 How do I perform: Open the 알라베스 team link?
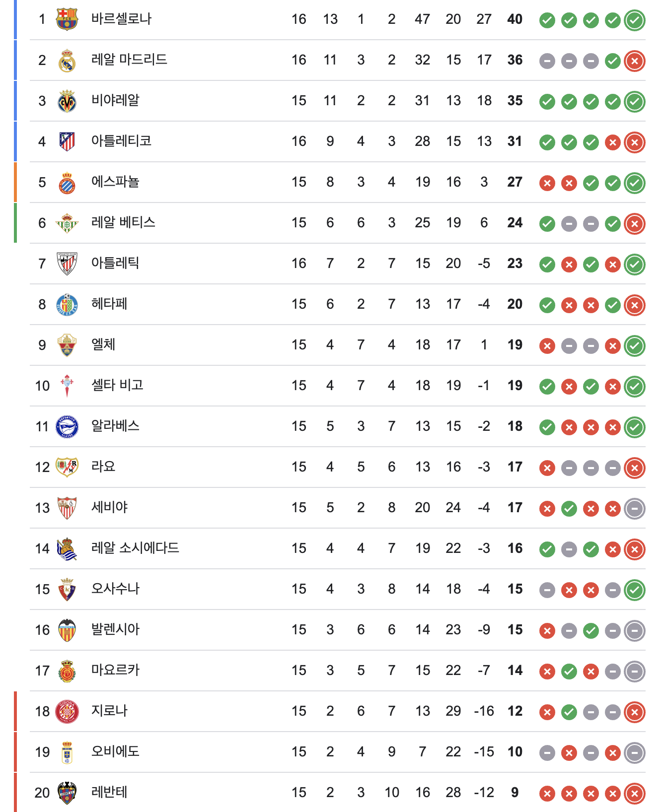[x=115, y=426]
